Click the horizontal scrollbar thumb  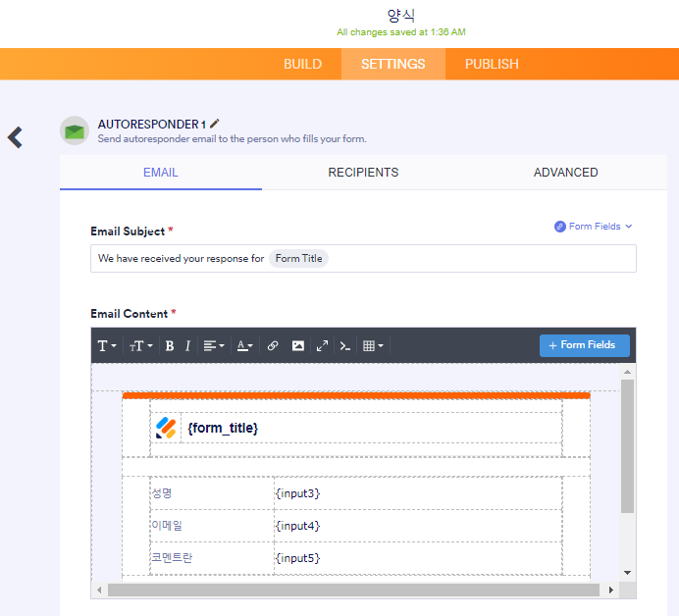pyautogui.click(x=353, y=590)
